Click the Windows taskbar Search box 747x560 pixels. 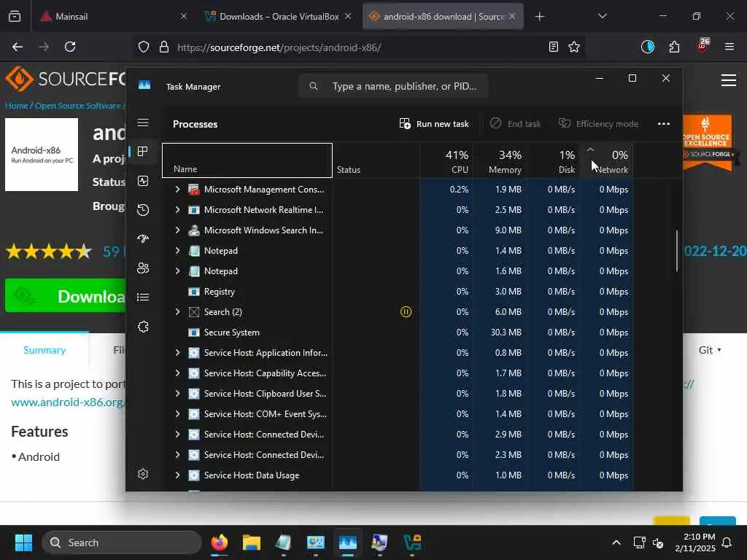(x=122, y=542)
